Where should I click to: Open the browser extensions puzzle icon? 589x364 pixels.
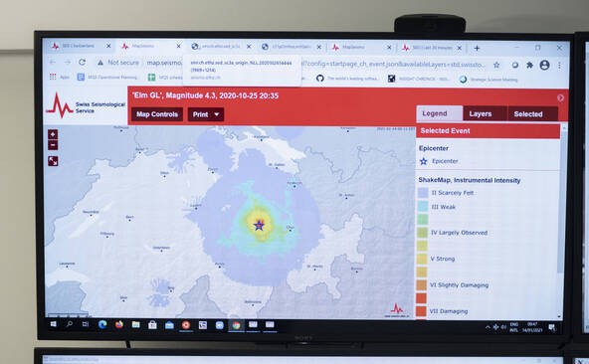click(x=529, y=65)
